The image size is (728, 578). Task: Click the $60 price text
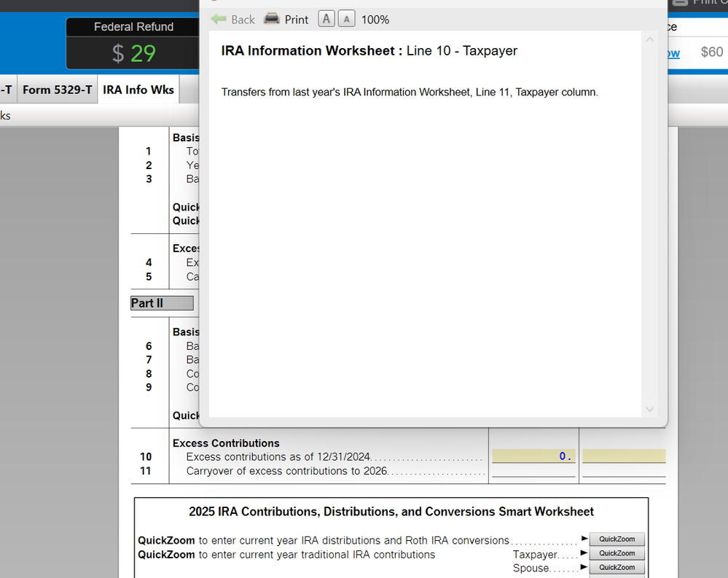(712, 52)
